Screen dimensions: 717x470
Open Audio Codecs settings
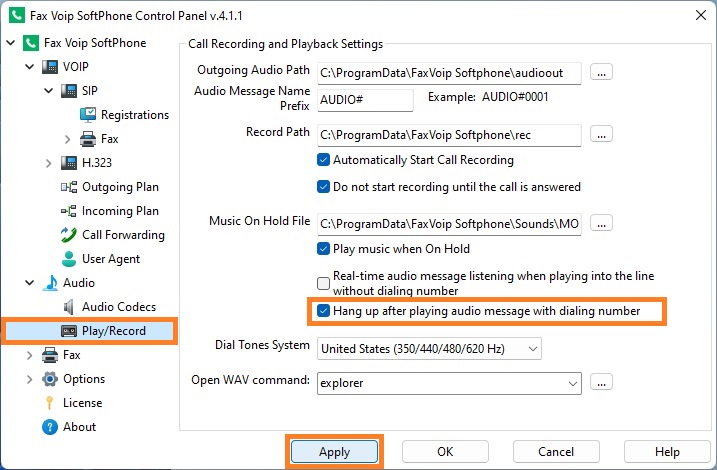tap(119, 307)
